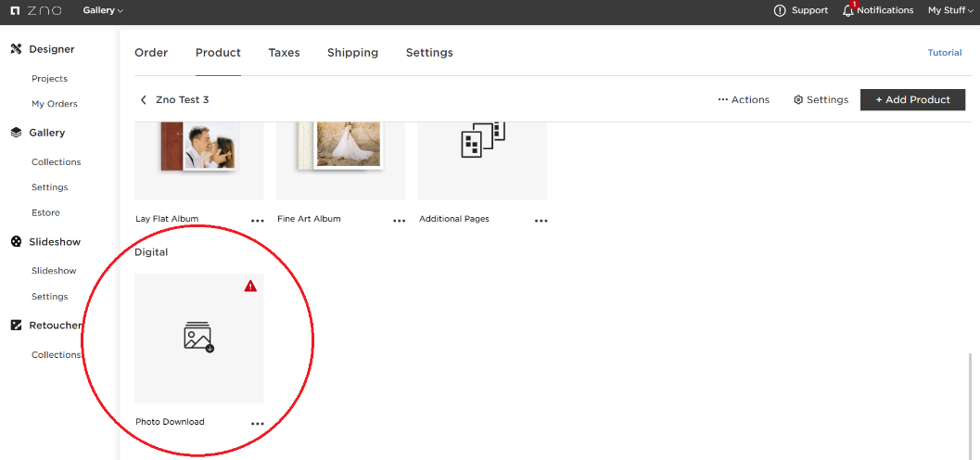Open Estore in sidebar
The width and height of the screenshot is (980, 460).
click(x=45, y=212)
